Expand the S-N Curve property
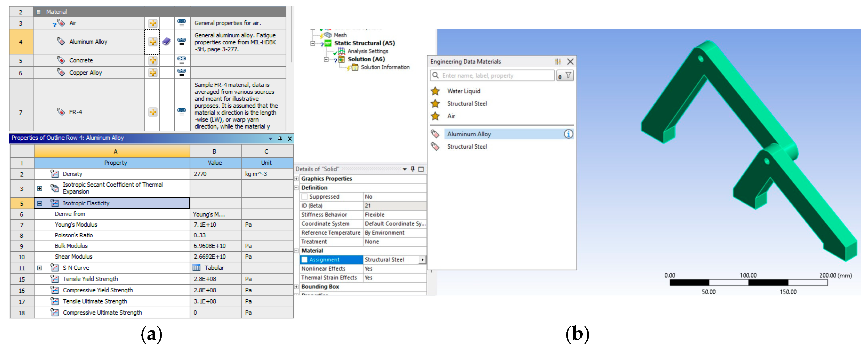The image size is (868, 348). coord(39,268)
